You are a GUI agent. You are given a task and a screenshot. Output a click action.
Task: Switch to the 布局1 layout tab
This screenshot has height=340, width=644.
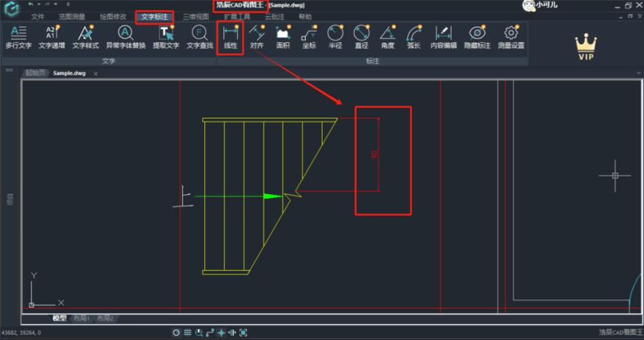click(x=82, y=318)
